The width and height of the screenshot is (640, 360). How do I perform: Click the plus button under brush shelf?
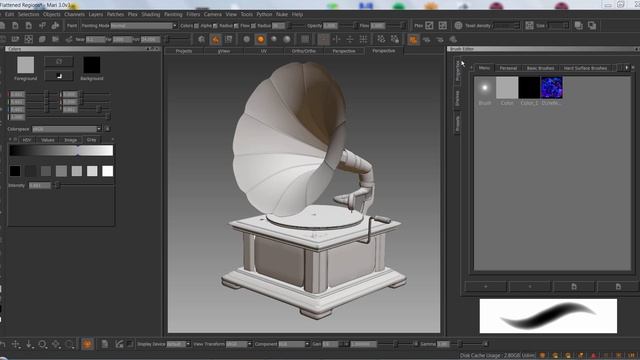(x=485, y=287)
